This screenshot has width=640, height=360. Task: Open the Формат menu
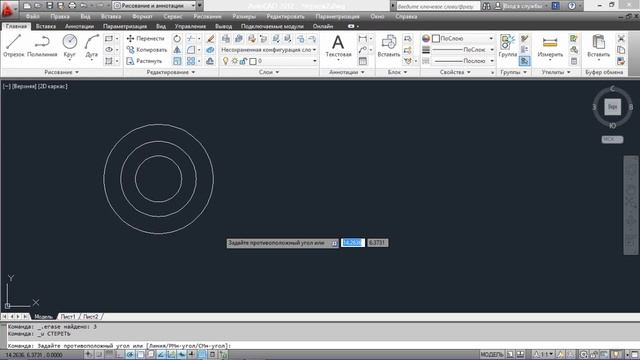click(x=142, y=17)
